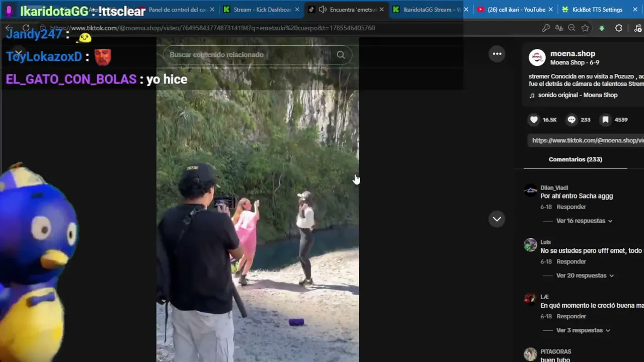Close the cell ikari YouTube tab
Screen dimensions: 644x362
pyautogui.click(x=550, y=10)
